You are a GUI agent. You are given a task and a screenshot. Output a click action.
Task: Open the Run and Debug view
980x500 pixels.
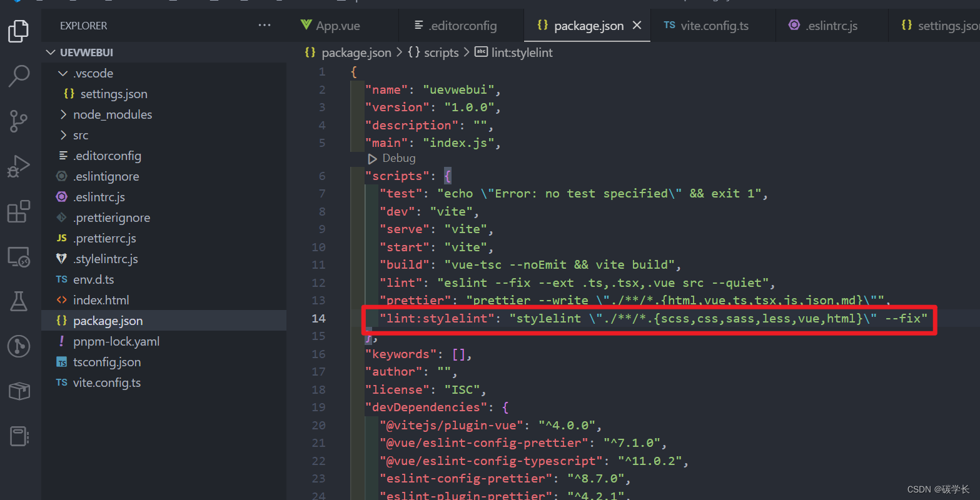tap(19, 166)
